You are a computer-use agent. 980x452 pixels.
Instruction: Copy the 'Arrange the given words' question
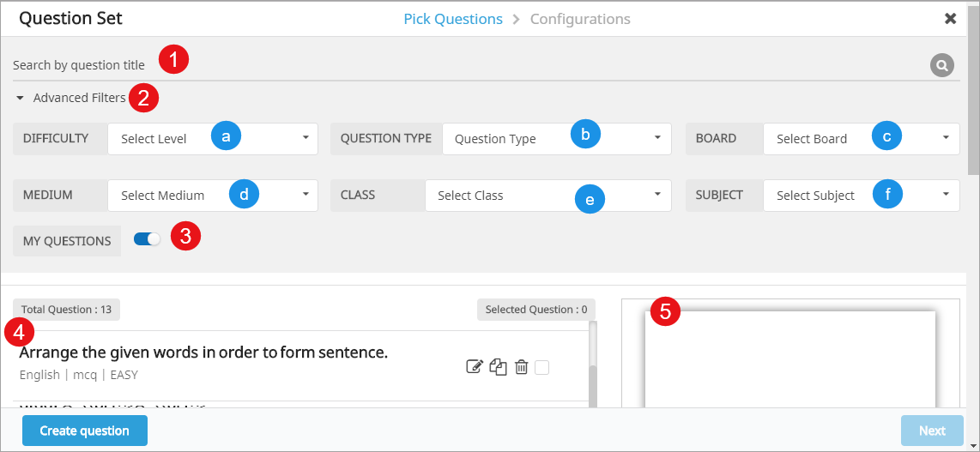499,367
